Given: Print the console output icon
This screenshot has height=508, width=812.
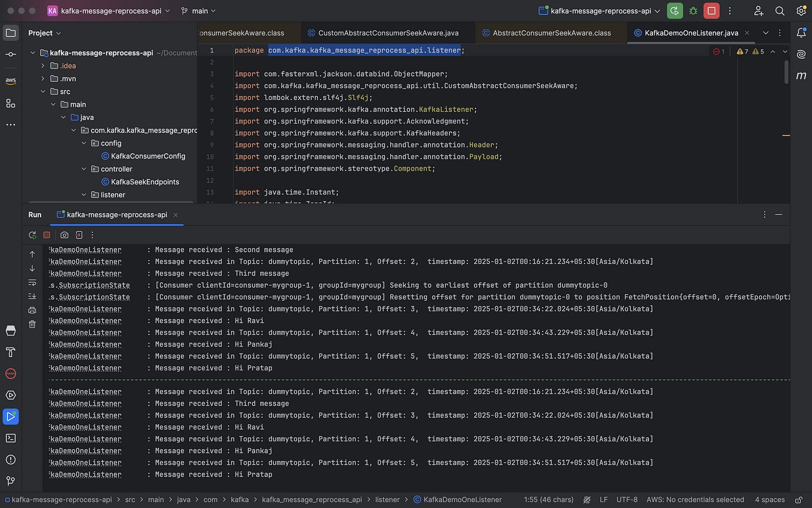Looking at the screenshot, I should [32, 311].
